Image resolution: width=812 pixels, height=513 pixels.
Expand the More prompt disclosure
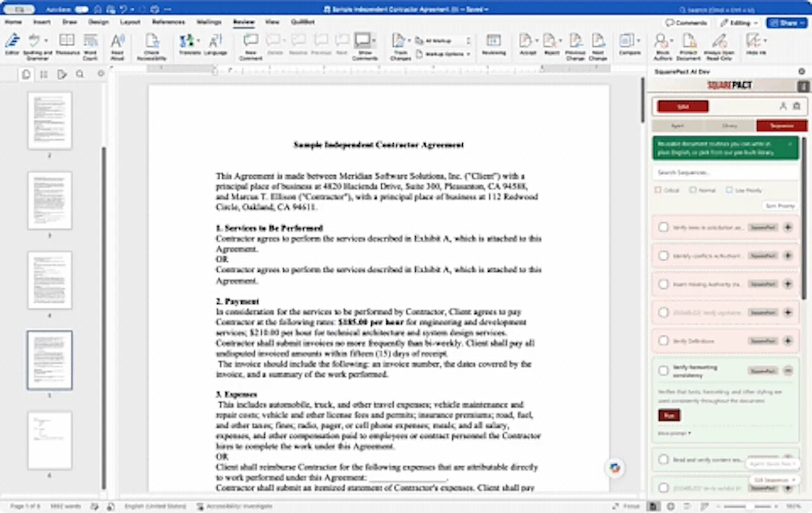(674, 433)
